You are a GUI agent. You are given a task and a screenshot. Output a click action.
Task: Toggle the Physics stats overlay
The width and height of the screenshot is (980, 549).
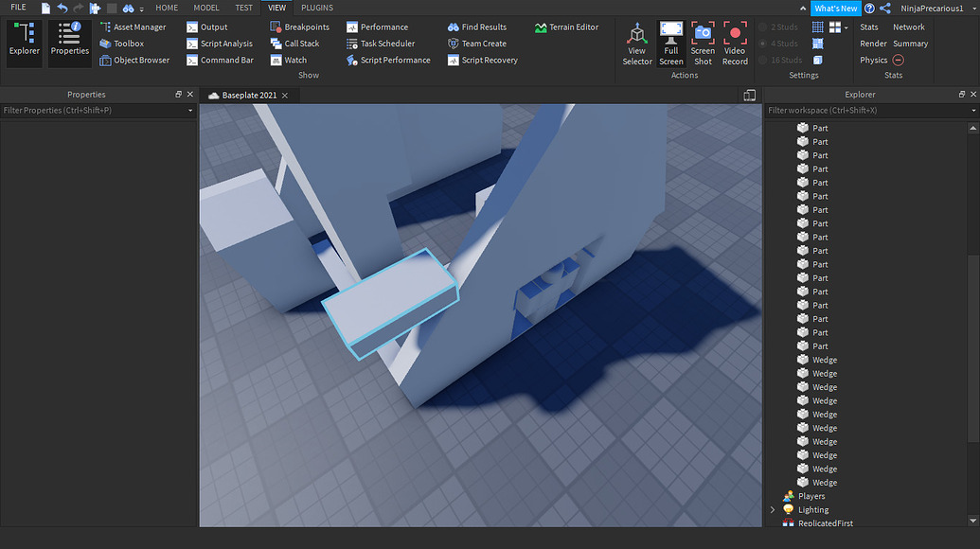tap(872, 60)
